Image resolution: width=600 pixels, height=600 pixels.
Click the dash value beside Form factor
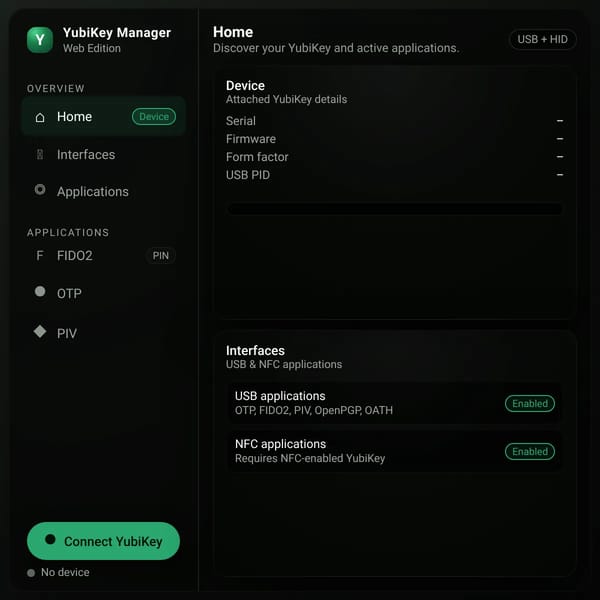[x=560, y=157]
